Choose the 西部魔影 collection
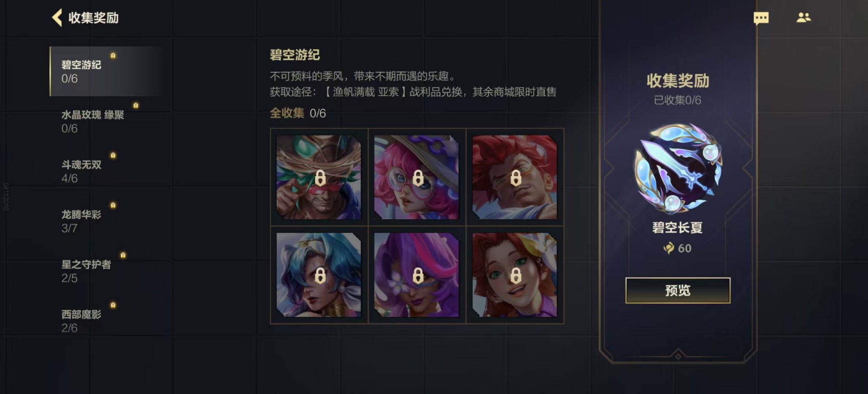 108,321
